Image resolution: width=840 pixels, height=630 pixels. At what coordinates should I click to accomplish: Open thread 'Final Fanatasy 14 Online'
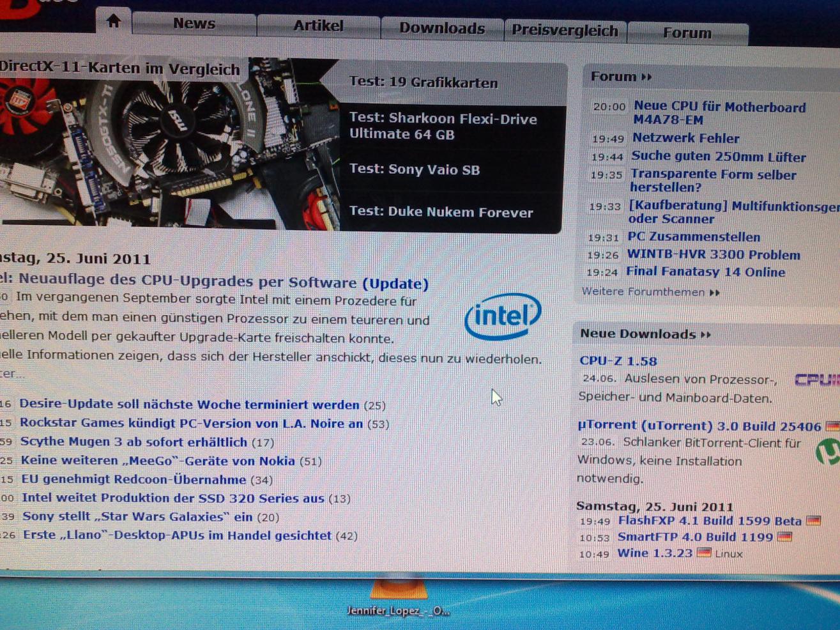[x=705, y=272]
